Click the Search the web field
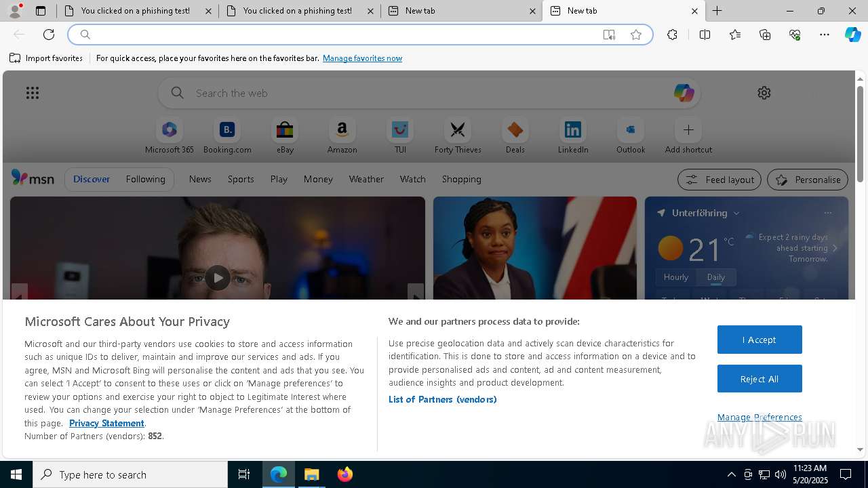Viewport: 868px width, 488px height. point(429,93)
